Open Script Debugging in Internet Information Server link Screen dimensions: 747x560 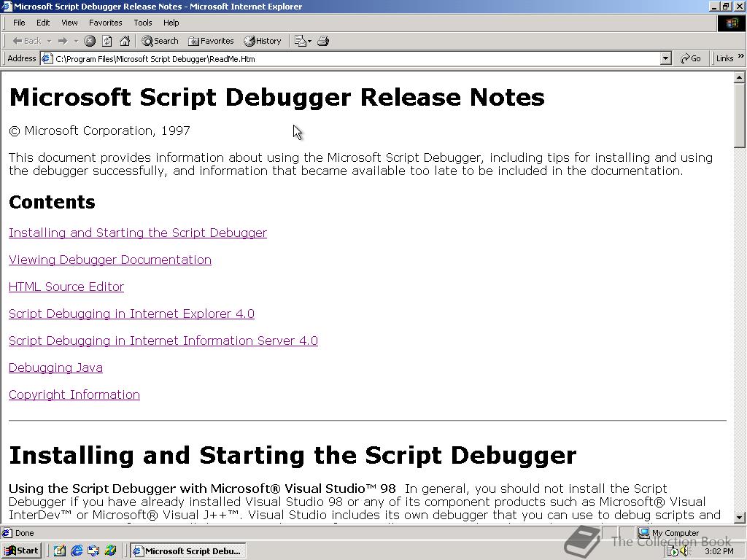click(163, 341)
